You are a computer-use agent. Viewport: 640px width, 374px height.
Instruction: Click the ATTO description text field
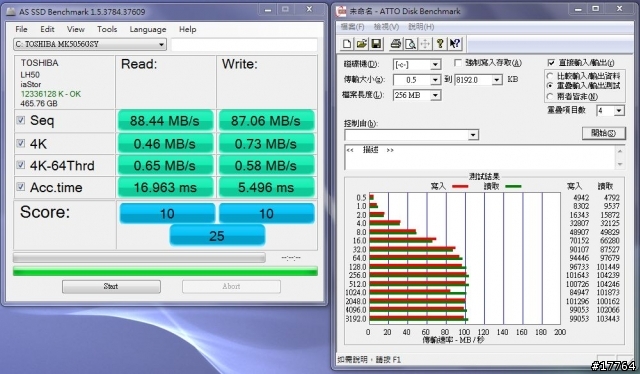(480, 157)
